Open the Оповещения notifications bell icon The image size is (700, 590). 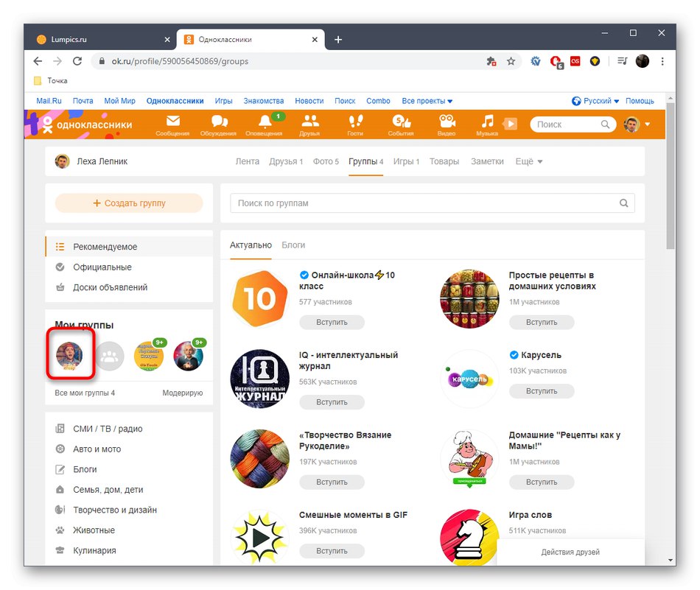[x=265, y=122]
